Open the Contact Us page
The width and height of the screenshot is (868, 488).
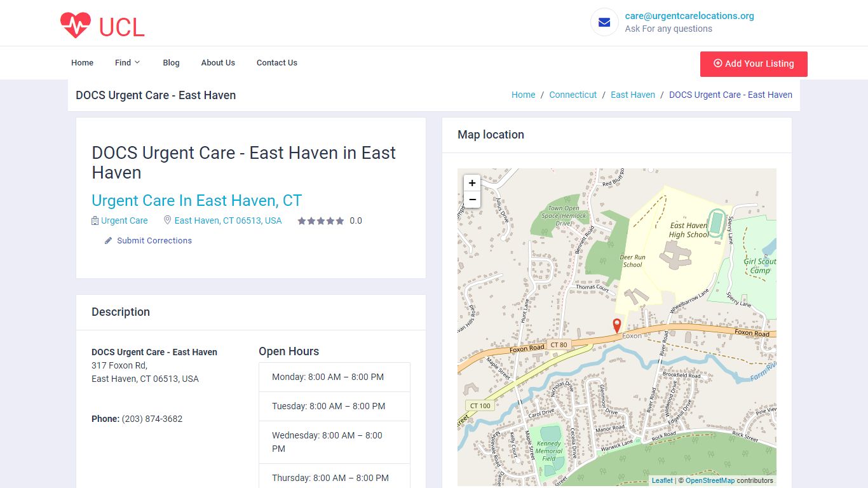[277, 63]
